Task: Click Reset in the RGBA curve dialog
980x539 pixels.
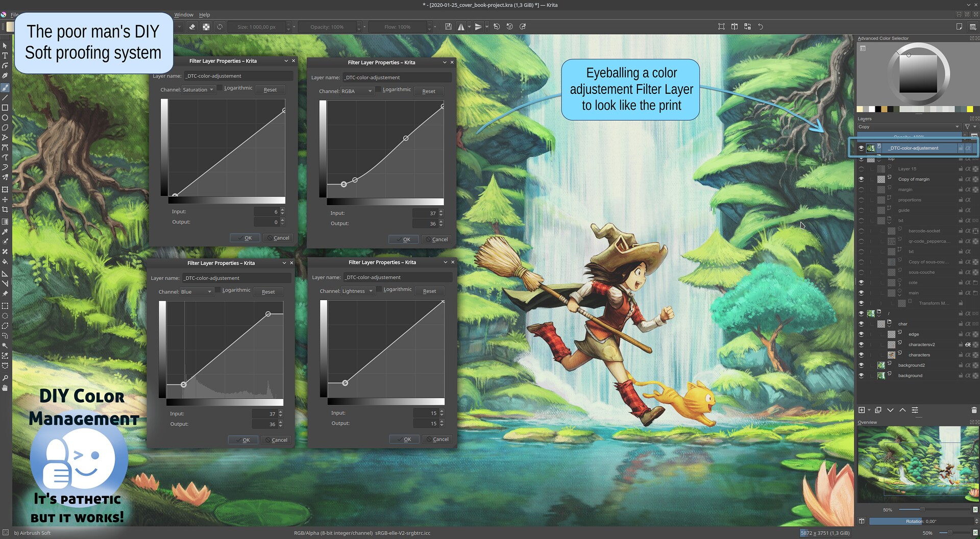Action: pos(428,91)
